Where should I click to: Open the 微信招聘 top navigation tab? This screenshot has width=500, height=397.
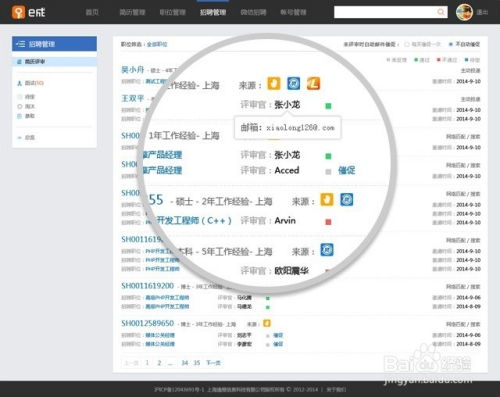[x=253, y=12]
